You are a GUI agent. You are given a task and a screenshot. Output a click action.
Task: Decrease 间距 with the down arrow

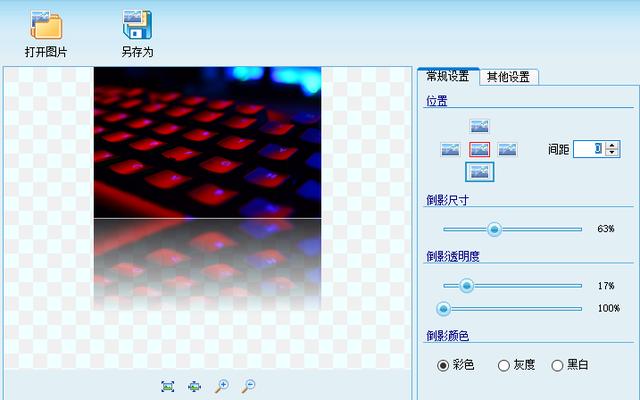click(612, 153)
